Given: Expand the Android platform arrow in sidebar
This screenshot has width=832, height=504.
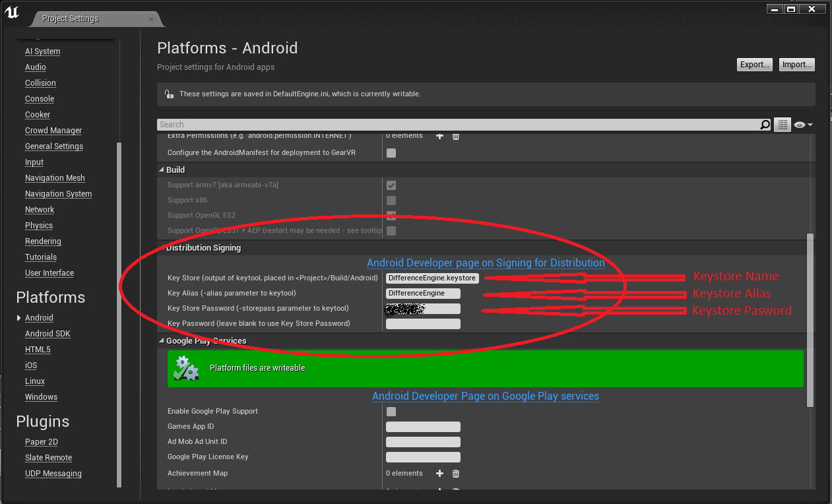Looking at the screenshot, I should click(x=18, y=318).
